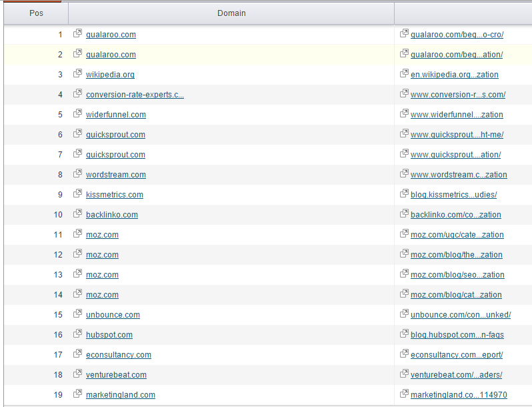Viewport: 532px width, 407px height.
Task: Click external-link icon next to kissmetrics.com
Action: point(78,193)
